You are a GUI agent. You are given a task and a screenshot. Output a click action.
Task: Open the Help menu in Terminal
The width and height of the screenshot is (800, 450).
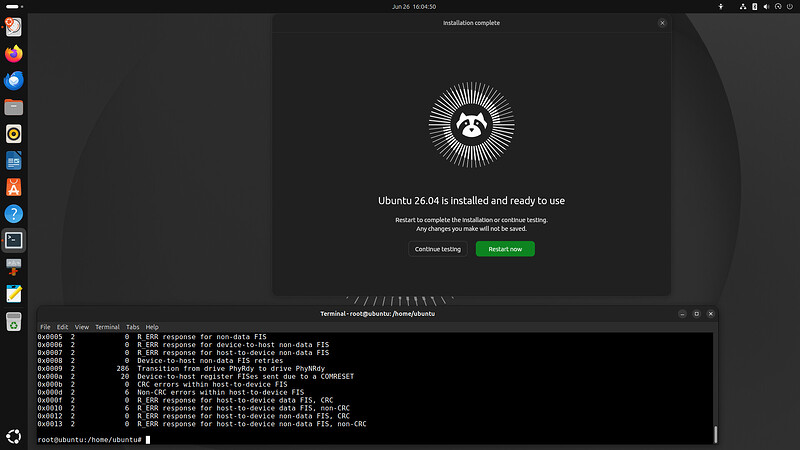coord(152,327)
